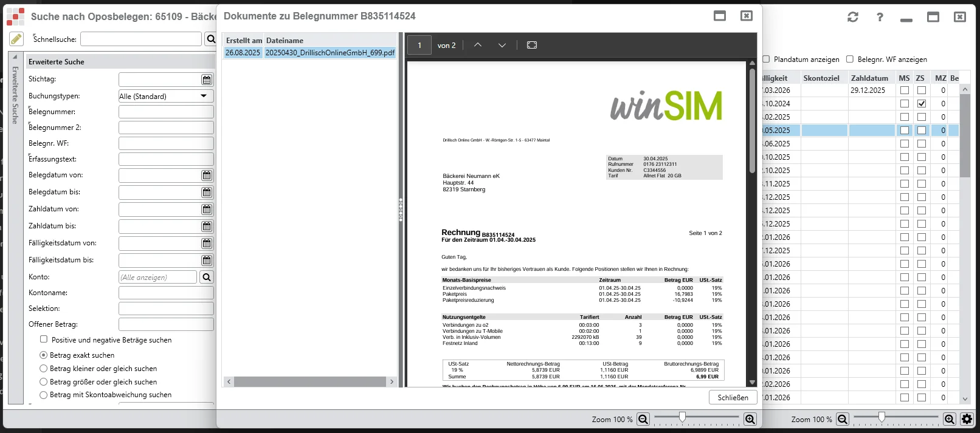The height and width of the screenshot is (433, 980).
Task: Click into the Selektion input field
Action: (x=166, y=309)
